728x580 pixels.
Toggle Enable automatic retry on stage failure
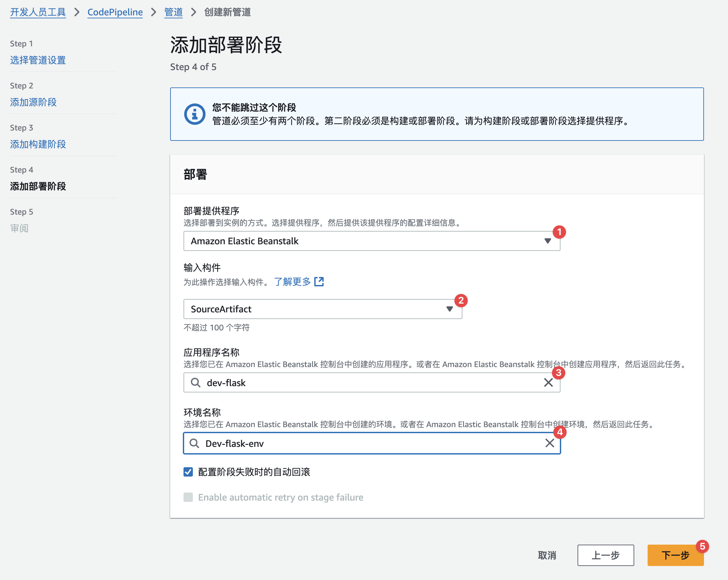tap(188, 497)
